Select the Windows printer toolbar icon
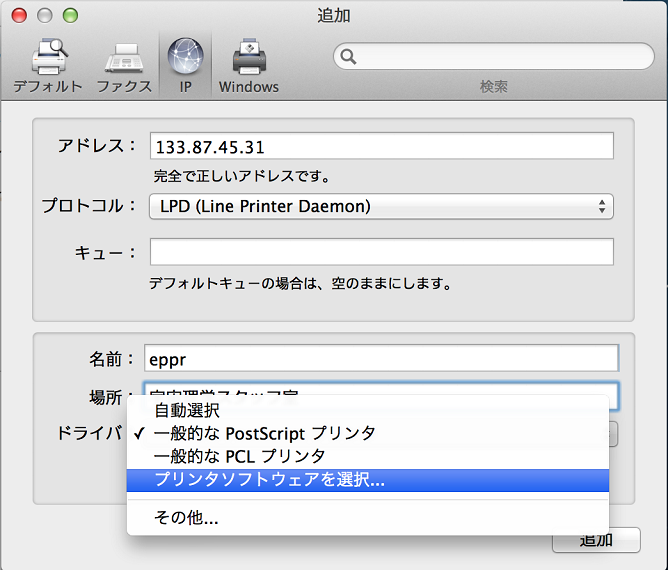Image resolution: width=668 pixels, height=570 pixels. pos(248,65)
